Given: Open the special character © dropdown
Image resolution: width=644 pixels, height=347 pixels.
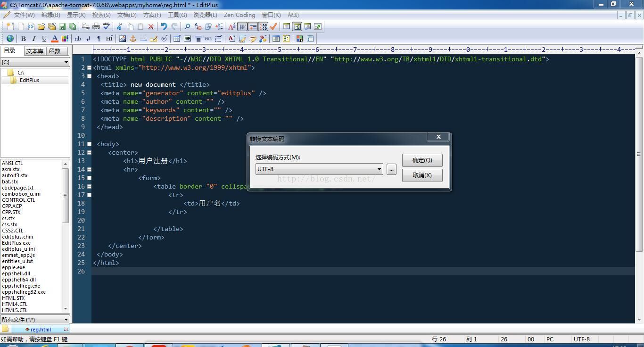Looking at the screenshot, I should (164, 39).
